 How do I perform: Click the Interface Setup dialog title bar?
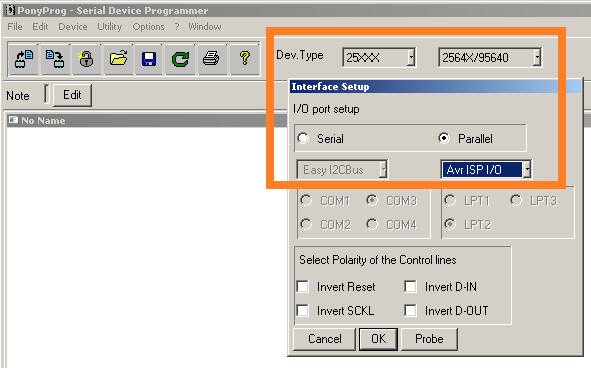click(435, 86)
